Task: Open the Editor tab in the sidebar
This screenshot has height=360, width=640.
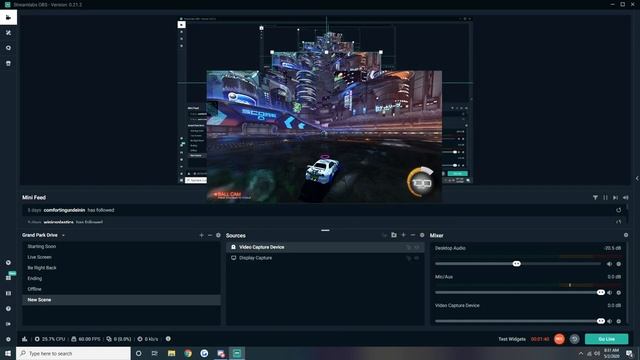Action: pos(8,18)
